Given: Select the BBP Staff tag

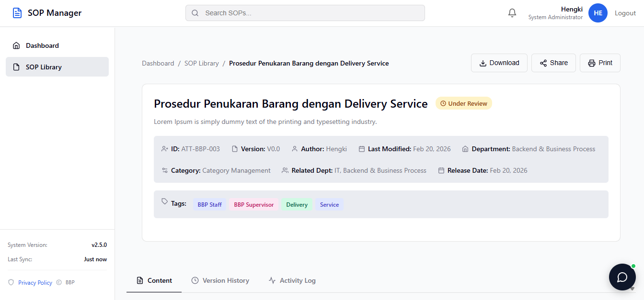Looking at the screenshot, I should point(210,205).
